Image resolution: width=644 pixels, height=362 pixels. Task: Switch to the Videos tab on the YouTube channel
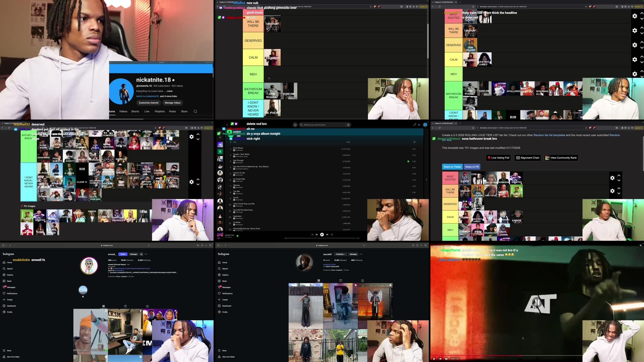pos(123,111)
